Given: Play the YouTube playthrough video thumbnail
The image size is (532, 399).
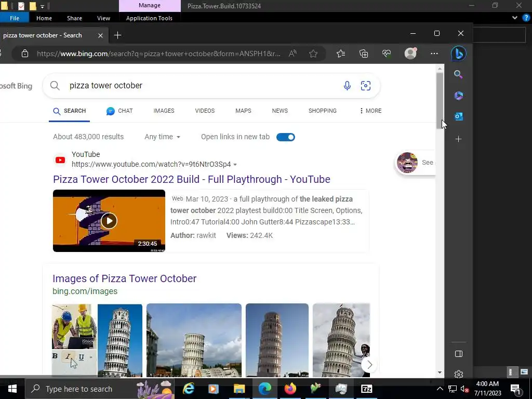Looking at the screenshot, I should pyautogui.click(x=109, y=221).
